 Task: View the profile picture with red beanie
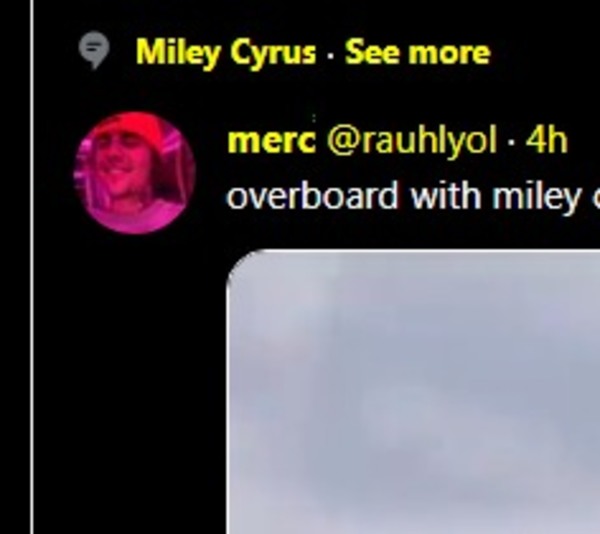pos(135,173)
